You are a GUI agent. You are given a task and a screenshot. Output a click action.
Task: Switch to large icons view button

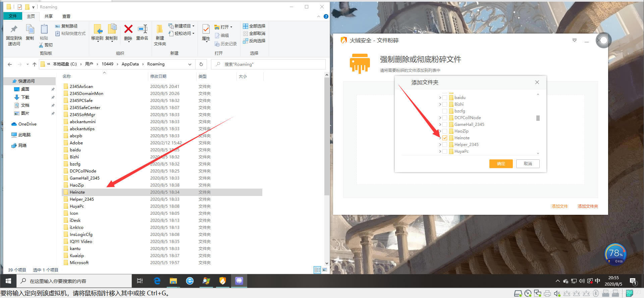pyautogui.click(x=324, y=270)
